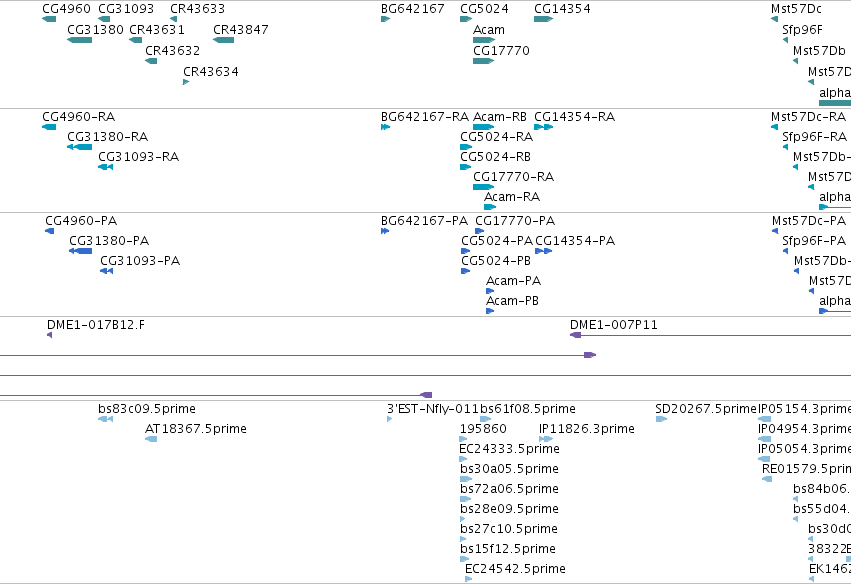Click the bs30a05.5prime EST label

pyautogui.click(x=509, y=469)
